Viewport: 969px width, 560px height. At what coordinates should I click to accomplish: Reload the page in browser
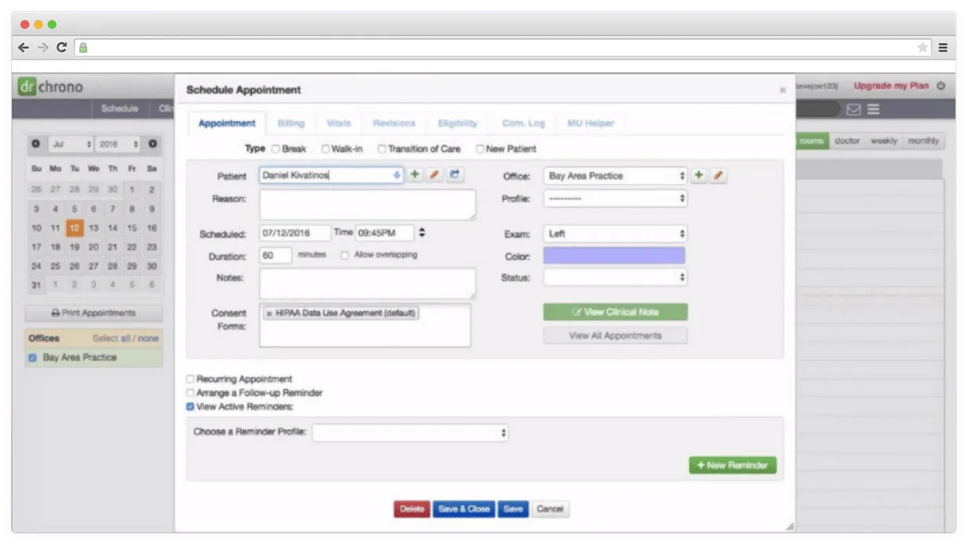(62, 48)
